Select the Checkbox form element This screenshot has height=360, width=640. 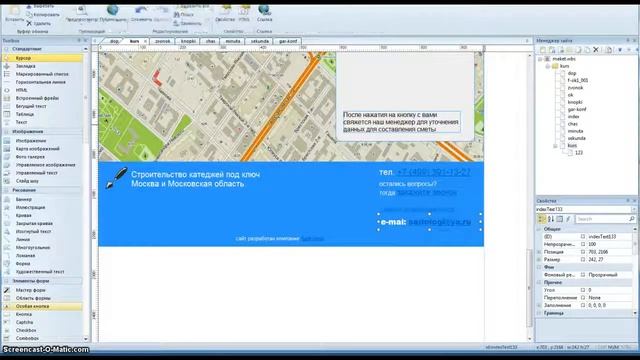[42, 330]
